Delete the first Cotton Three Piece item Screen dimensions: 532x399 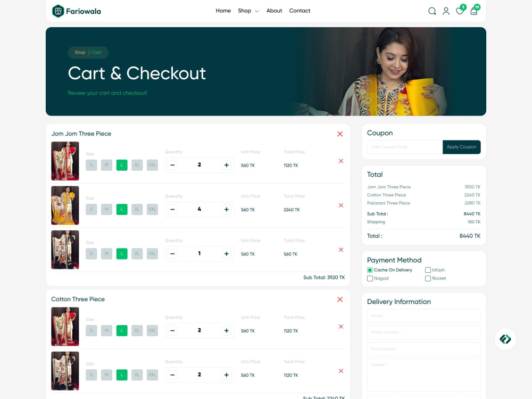pos(341,327)
